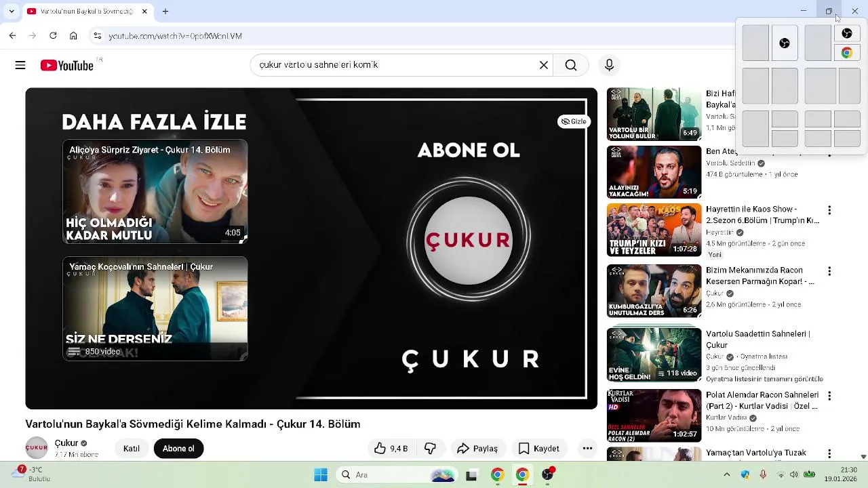Open Kumburgazlı'ya Unutulmaz Ders thumbnail
Viewport: 868px width, 488px height.
654,291
